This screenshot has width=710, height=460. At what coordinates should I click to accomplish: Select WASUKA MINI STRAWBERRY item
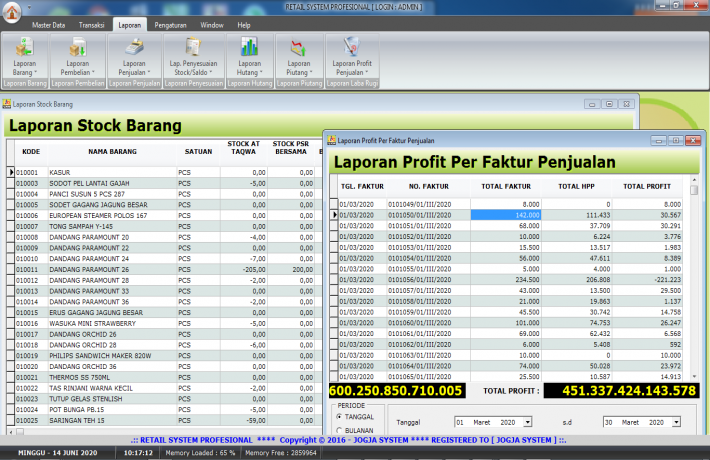tap(92, 323)
